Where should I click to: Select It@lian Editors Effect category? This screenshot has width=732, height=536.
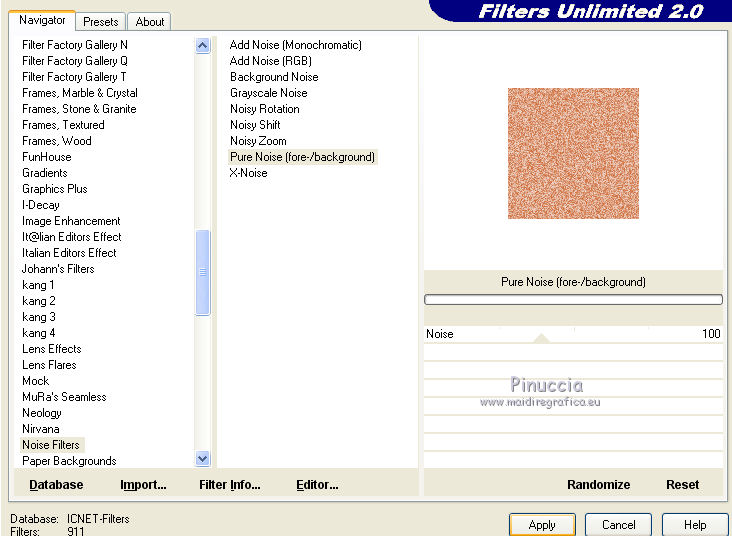coord(71,237)
